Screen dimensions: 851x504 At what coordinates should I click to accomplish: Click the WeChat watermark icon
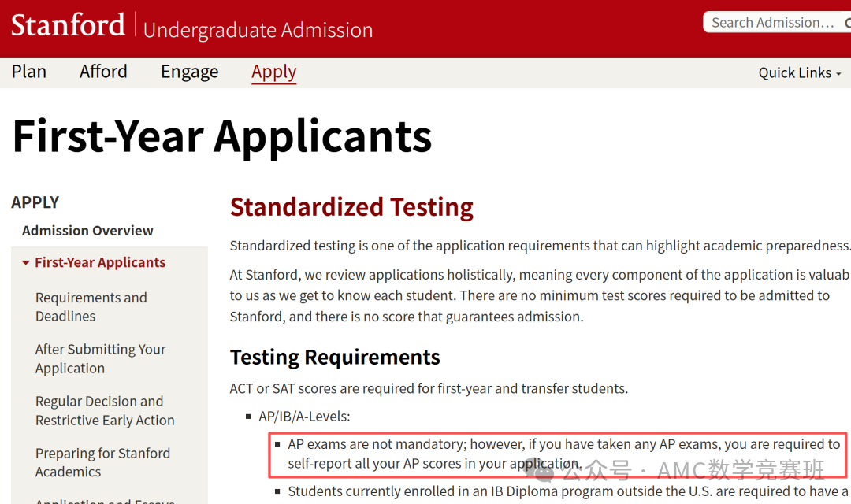[x=544, y=471]
